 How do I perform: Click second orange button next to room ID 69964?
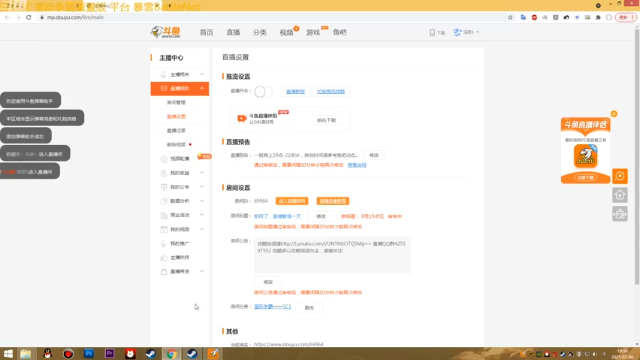click(x=333, y=201)
